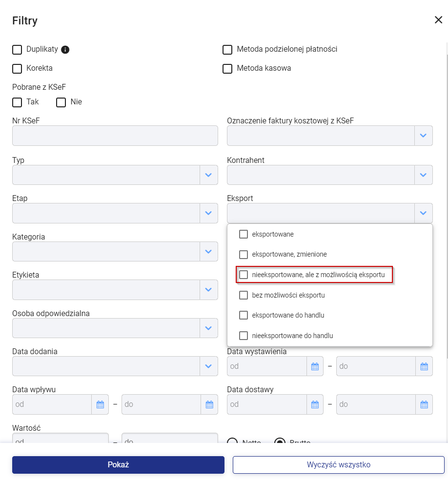448x482 pixels.
Task: Expand the Typ dropdown
Action: click(208, 175)
